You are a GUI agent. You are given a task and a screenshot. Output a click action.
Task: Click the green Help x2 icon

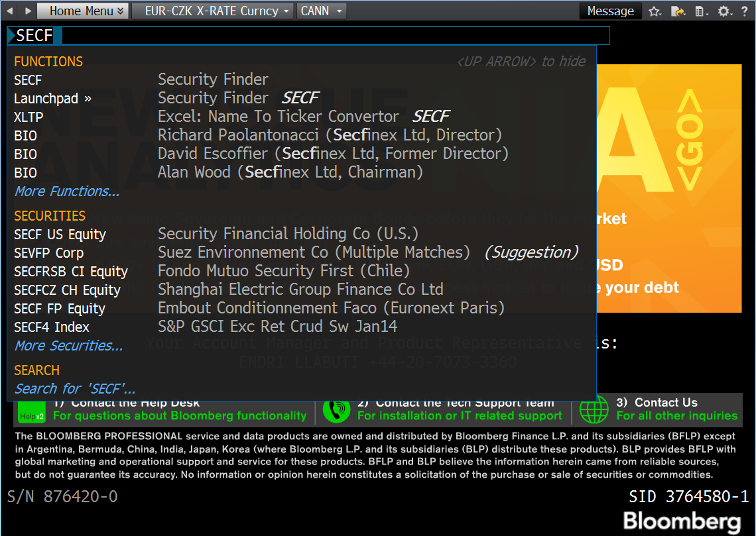click(31, 413)
